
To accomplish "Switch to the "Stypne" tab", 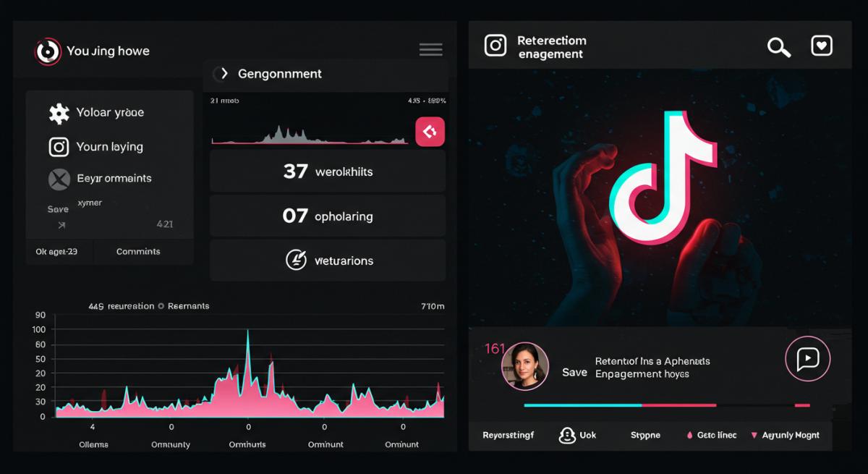I will pos(645,436).
